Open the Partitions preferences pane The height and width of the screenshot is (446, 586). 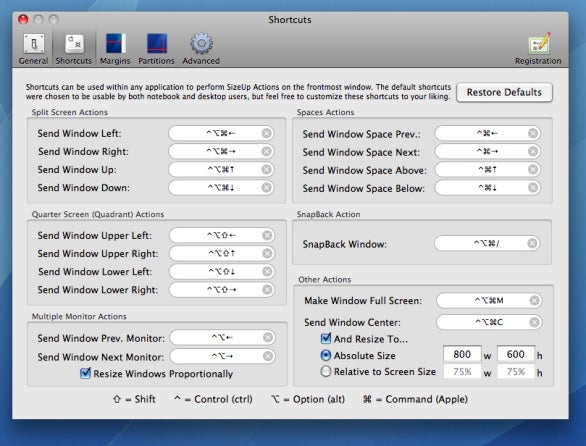click(x=157, y=49)
